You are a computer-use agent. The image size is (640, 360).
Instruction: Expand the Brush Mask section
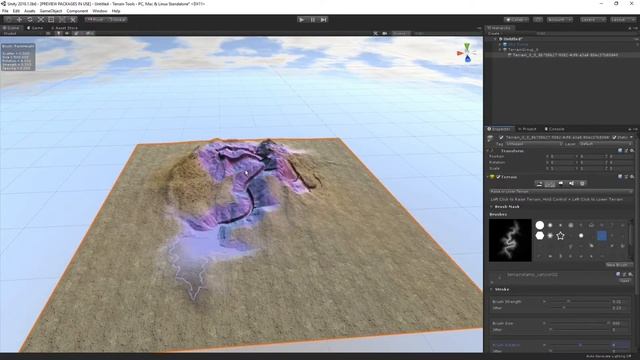(491, 207)
